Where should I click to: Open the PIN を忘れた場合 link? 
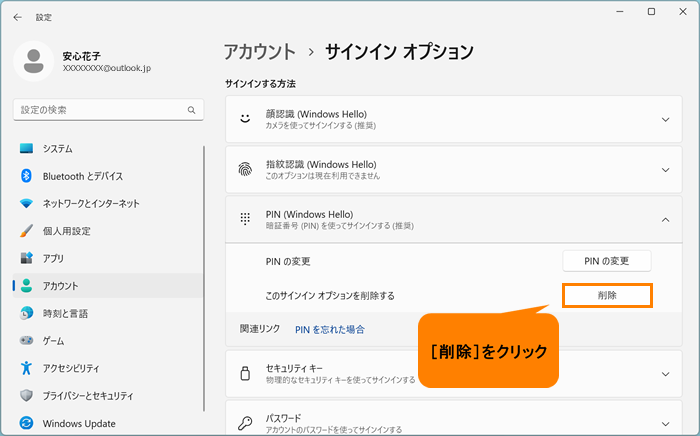(x=330, y=329)
